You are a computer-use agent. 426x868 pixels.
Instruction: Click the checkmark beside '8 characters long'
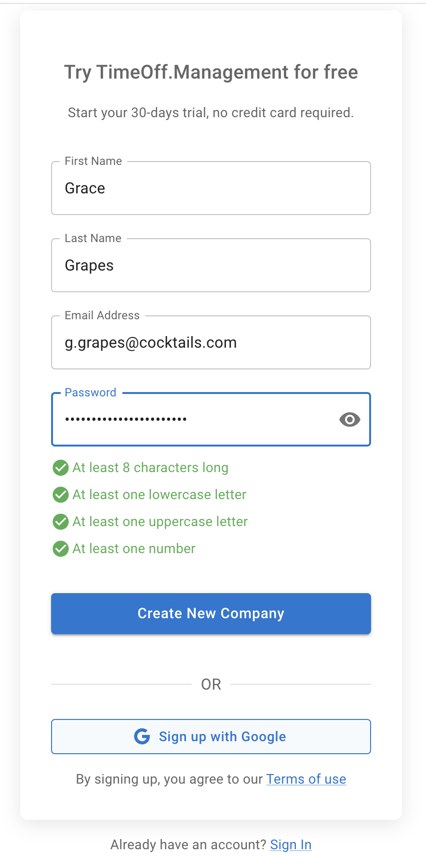tap(60, 467)
